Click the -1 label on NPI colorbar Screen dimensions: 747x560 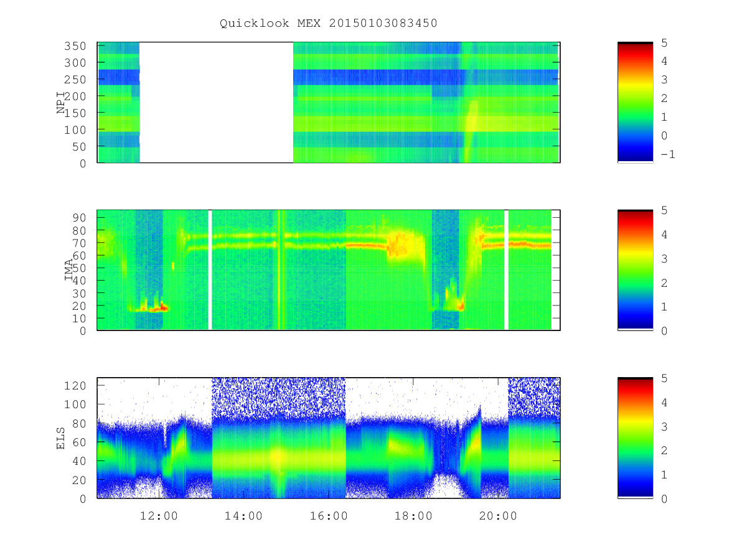coord(667,154)
